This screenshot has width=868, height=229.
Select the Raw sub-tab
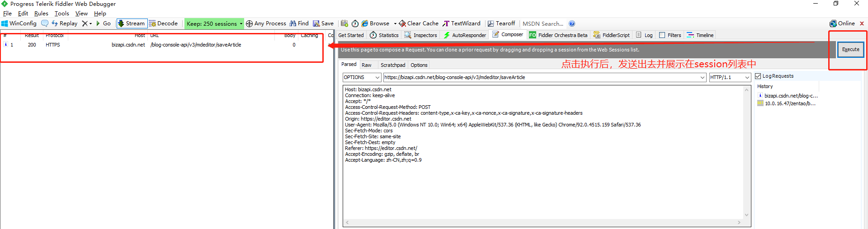pyautogui.click(x=367, y=65)
